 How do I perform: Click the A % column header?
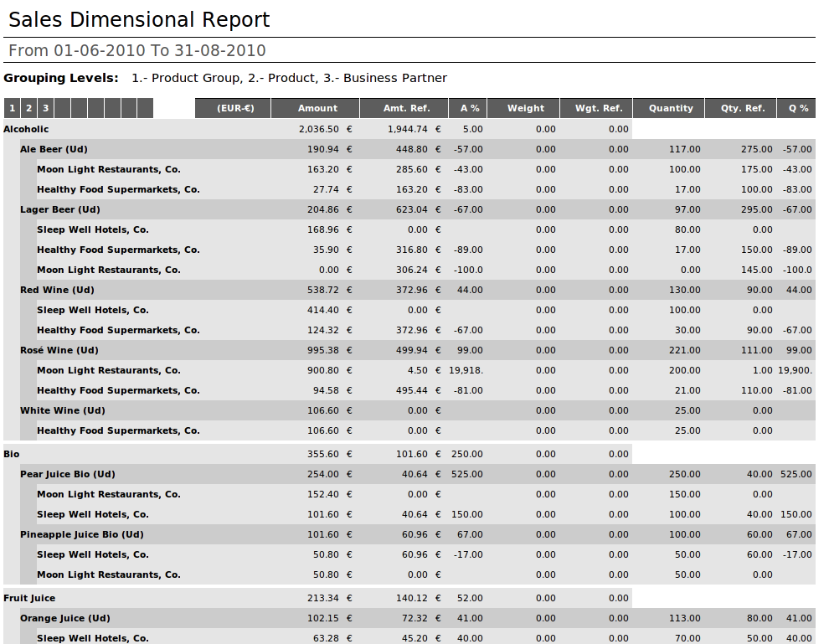[469, 108]
